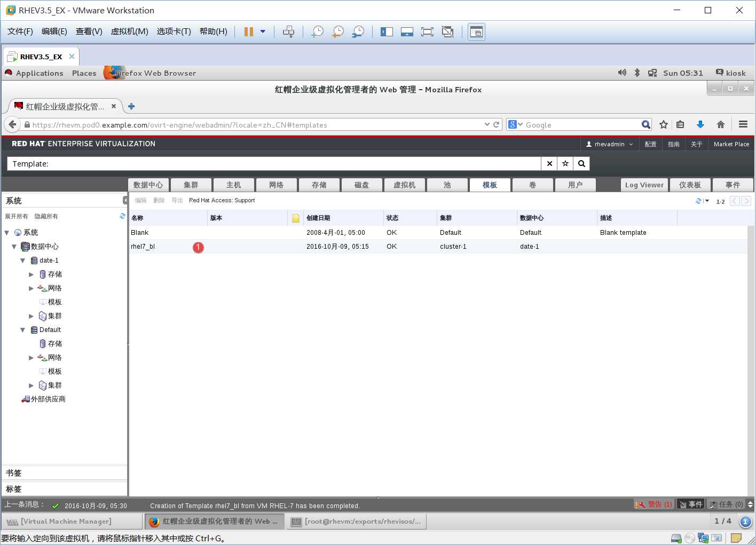Open the Places menu
Image resolution: width=756 pixels, height=545 pixels.
click(x=84, y=73)
